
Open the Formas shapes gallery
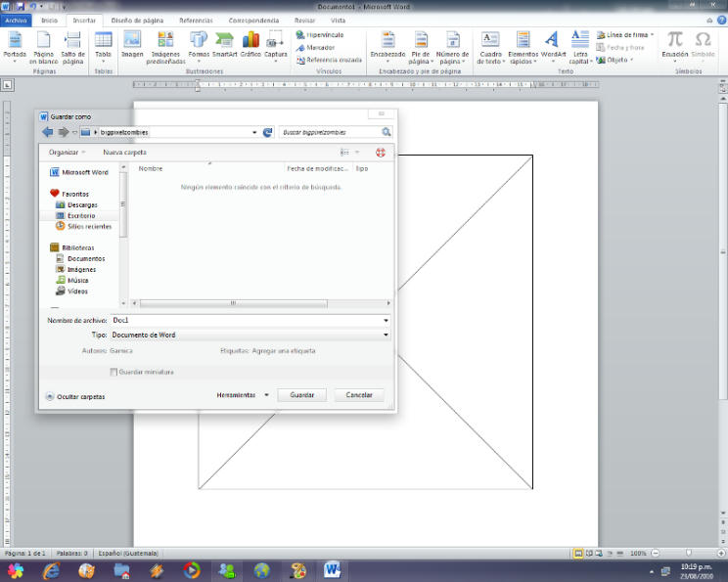pyautogui.click(x=199, y=47)
